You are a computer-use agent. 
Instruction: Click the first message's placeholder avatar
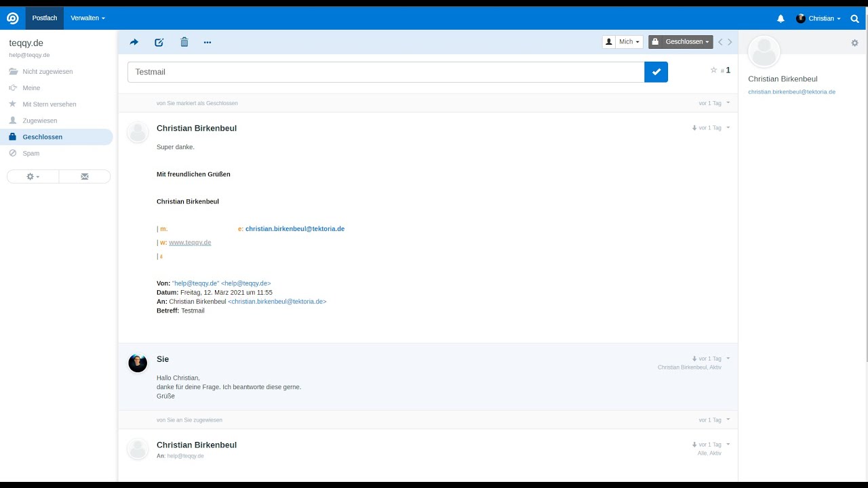pyautogui.click(x=138, y=132)
